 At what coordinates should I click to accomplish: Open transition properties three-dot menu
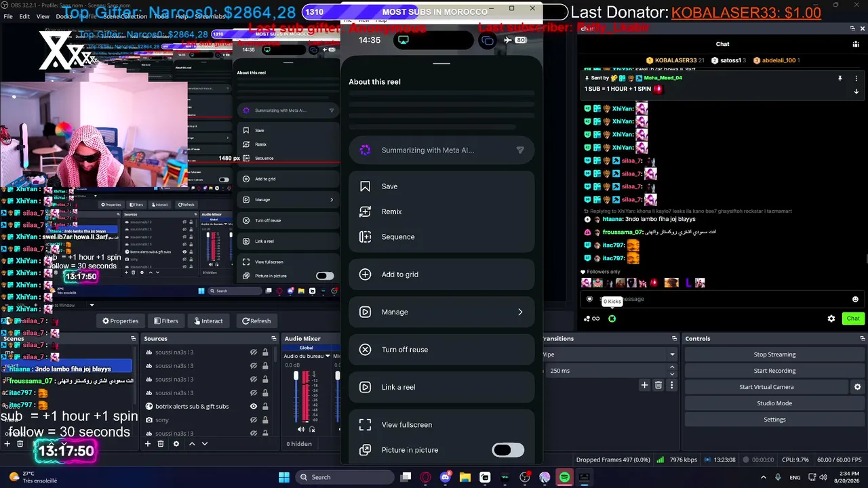click(671, 385)
